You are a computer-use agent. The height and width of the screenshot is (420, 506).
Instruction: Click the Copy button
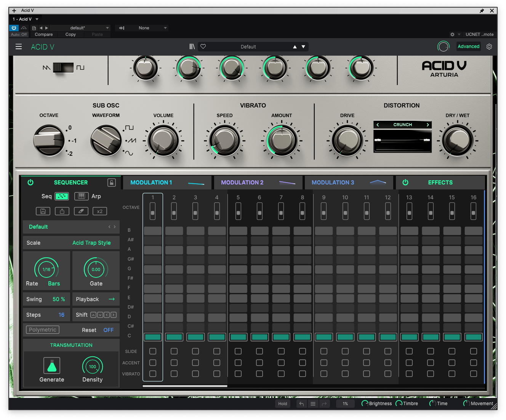(70, 34)
